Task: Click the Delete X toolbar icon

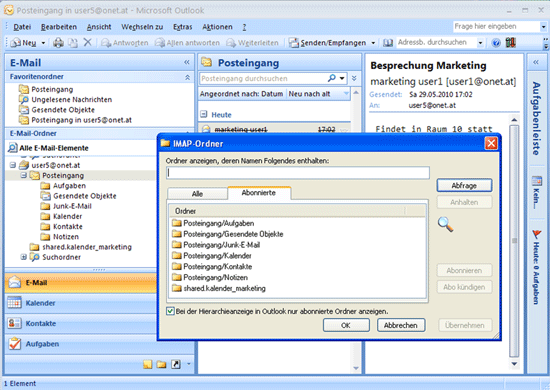Action: click(x=87, y=43)
